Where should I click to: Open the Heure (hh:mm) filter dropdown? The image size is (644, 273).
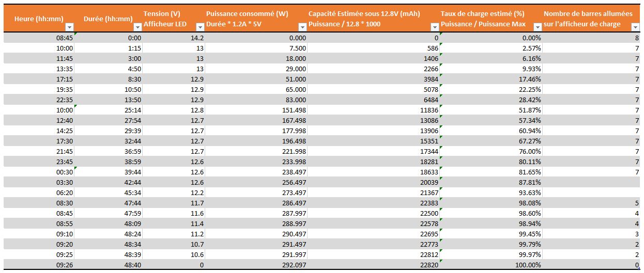coord(70,27)
